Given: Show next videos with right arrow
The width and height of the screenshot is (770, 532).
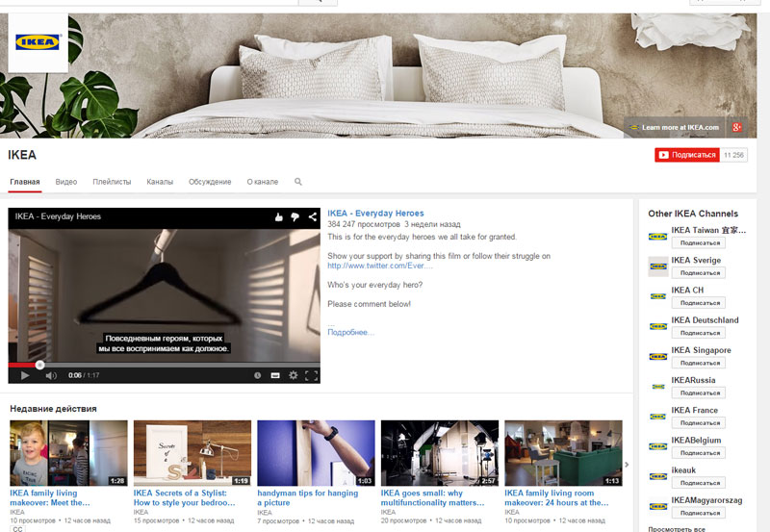Looking at the screenshot, I should pyautogui.click(x=628, y=465).
